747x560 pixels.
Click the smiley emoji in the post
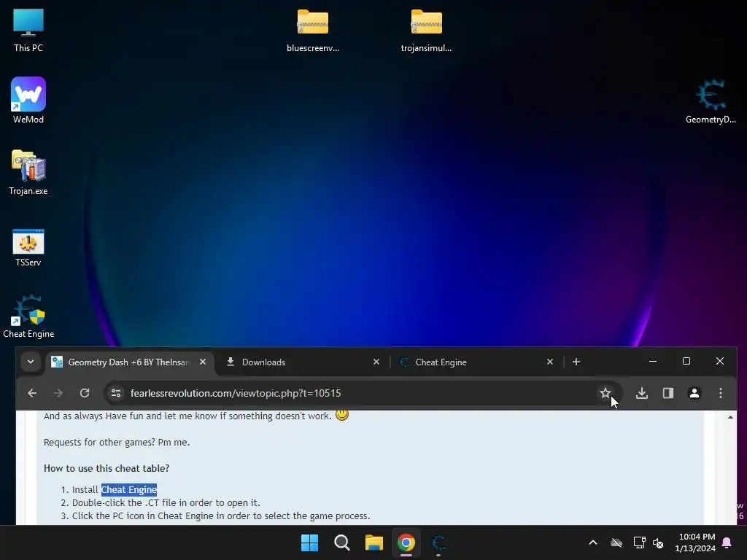(342, 415)
